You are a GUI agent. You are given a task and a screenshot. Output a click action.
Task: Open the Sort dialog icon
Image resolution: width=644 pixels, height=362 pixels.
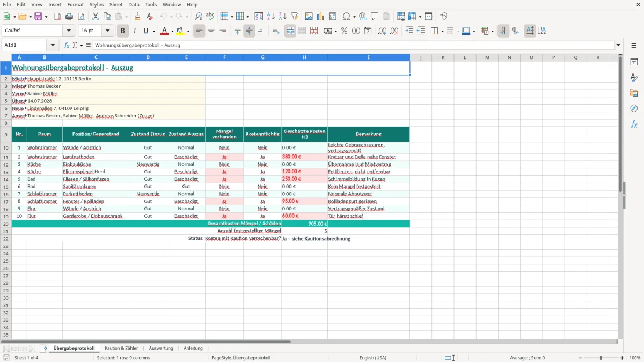pyautogui.click(x=259, y=17)
